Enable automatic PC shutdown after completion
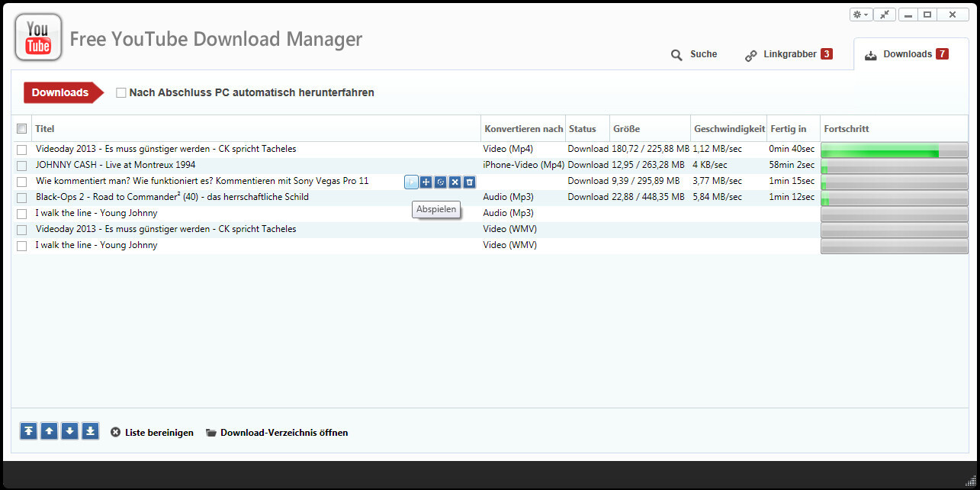The width and height of the screenshot is (980, 490). pos(120,92)
